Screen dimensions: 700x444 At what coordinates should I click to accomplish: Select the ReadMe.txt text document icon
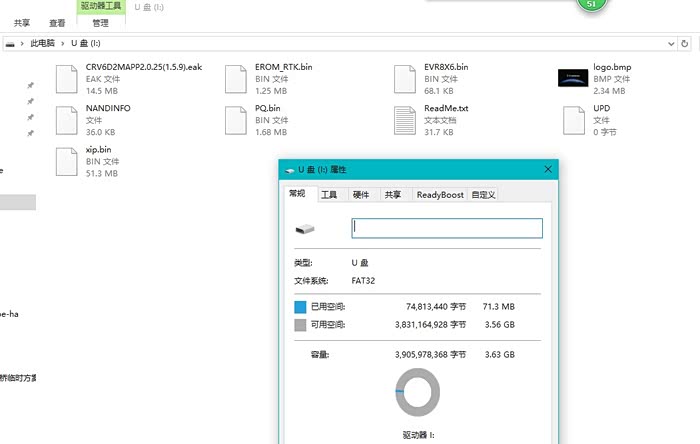[x=404, y=119]
